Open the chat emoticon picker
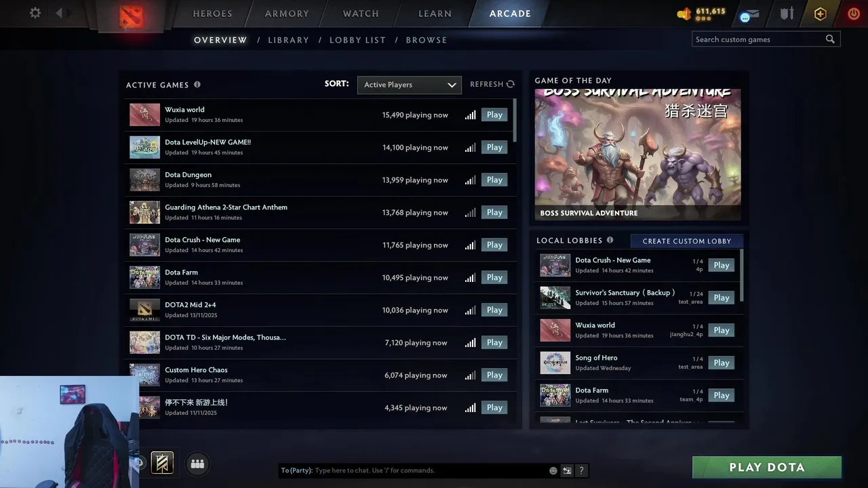 click(553, 470)
